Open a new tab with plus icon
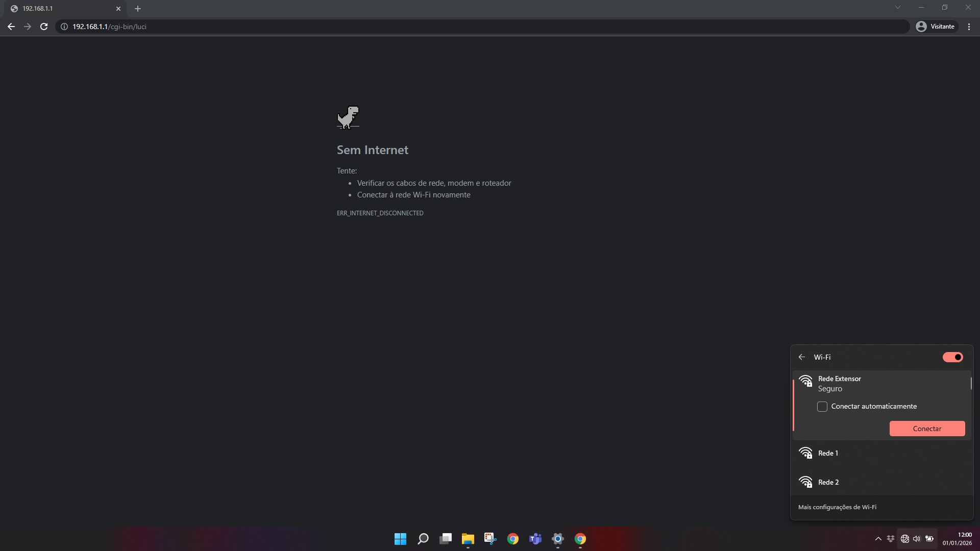This screenshot has width=980, height=551. 138,9
